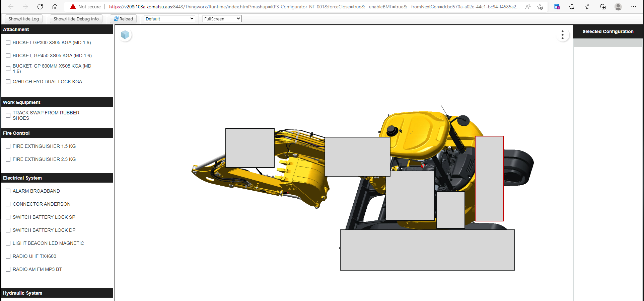This screenshot has height=301, width=644.
Task: Open the browser settings ellipsis menu
Action: point(634,7)
